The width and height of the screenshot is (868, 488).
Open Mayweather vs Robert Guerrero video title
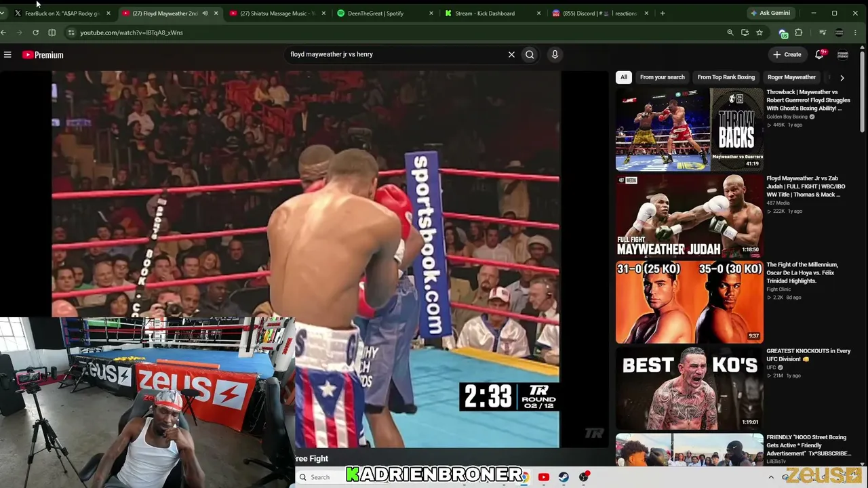tap(808, 100)
